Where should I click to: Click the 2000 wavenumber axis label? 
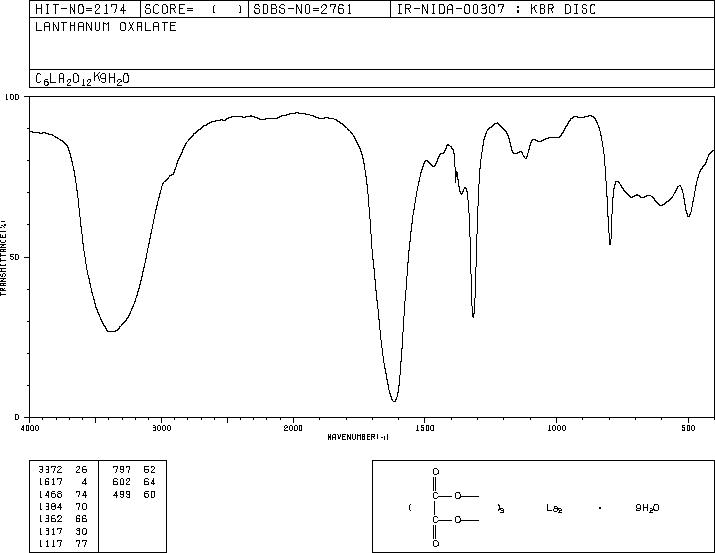point(293,428)
